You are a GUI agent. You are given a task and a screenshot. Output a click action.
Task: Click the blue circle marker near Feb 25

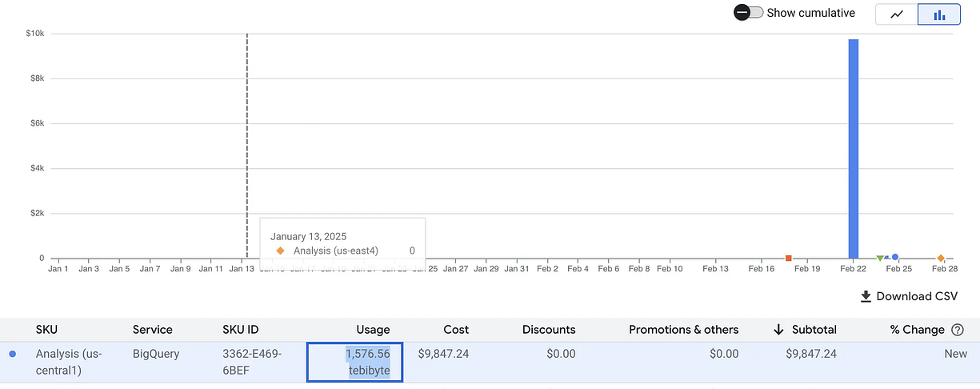tap(895, 257)
